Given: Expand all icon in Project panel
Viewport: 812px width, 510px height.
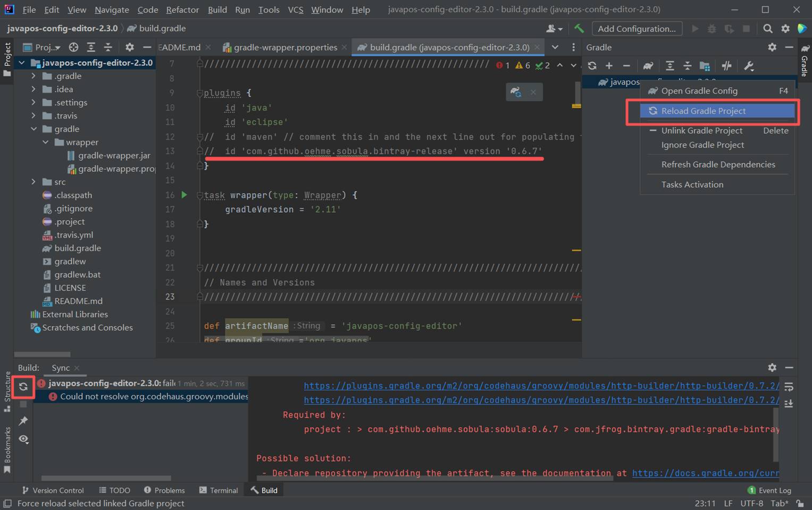Looking at the screenshot, I should 91,47.
